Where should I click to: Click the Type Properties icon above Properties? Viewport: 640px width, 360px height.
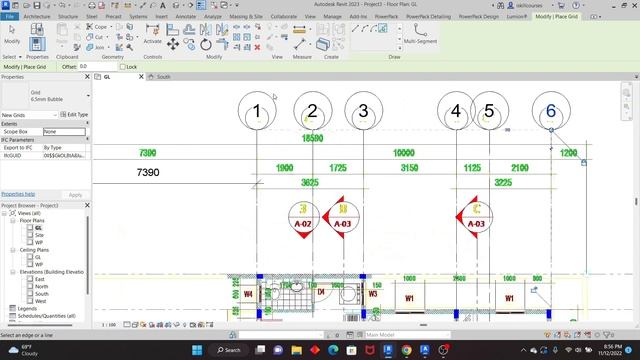37,29
